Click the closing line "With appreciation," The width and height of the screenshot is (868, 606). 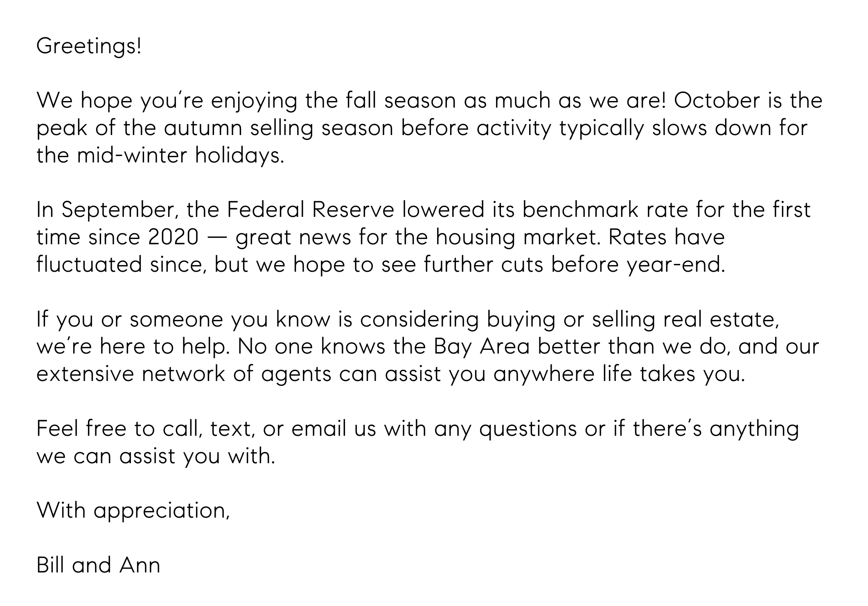point(133,511)
